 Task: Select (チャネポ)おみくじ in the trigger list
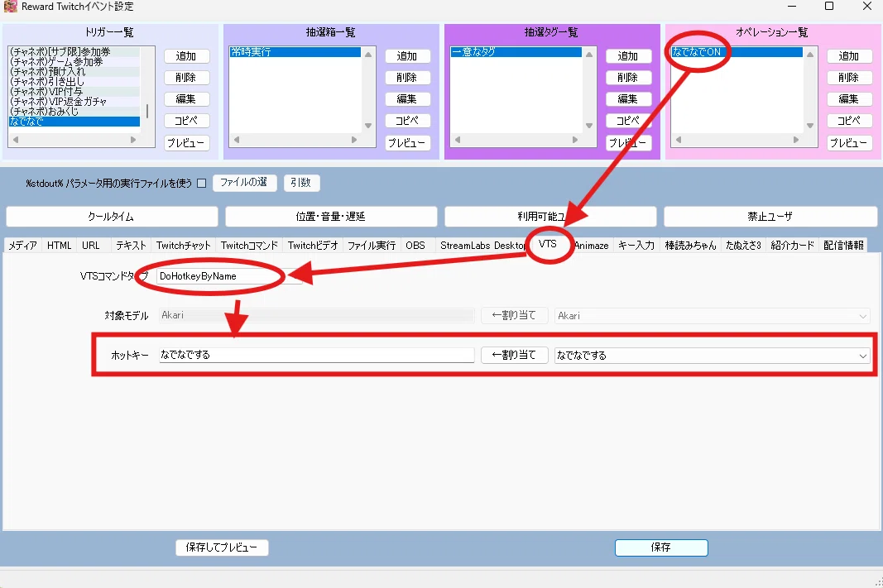pos(74,112)
